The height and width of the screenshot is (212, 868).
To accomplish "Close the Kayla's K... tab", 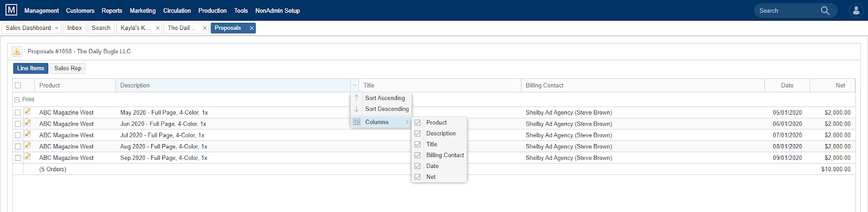I will 158,28.
